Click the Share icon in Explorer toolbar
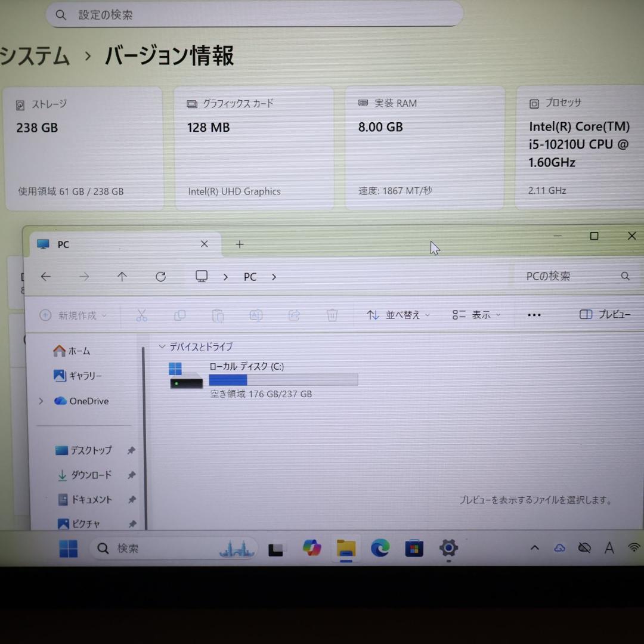Viewport: 644px width, 644px height. [294, 315]
